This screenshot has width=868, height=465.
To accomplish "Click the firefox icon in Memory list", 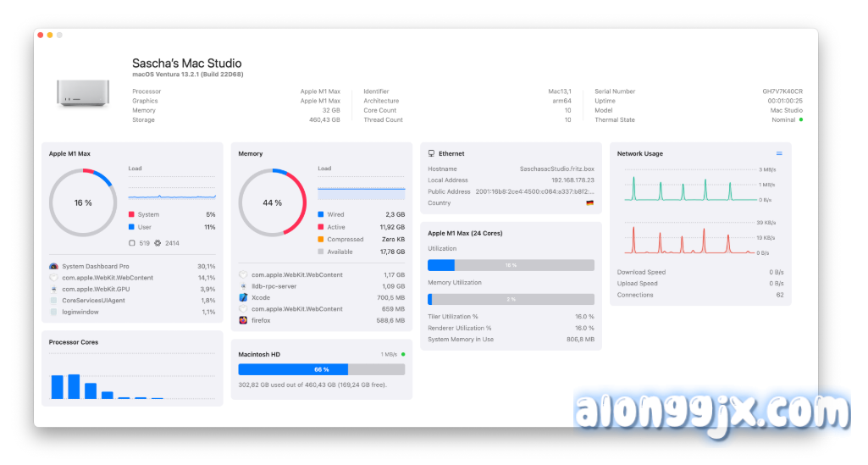I will [243, 320].
